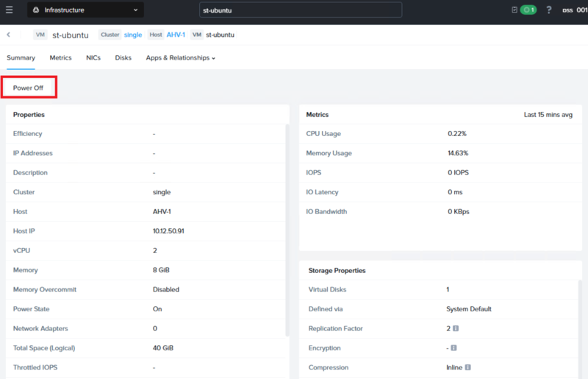Go back with the left chevron arrow

coord(8,35)
